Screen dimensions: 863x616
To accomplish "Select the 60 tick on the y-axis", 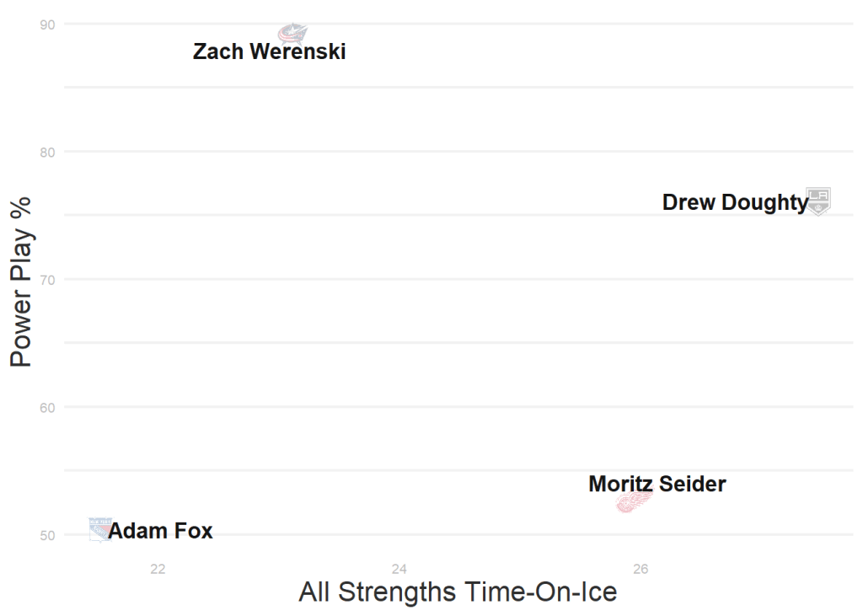I will [47, 407].
